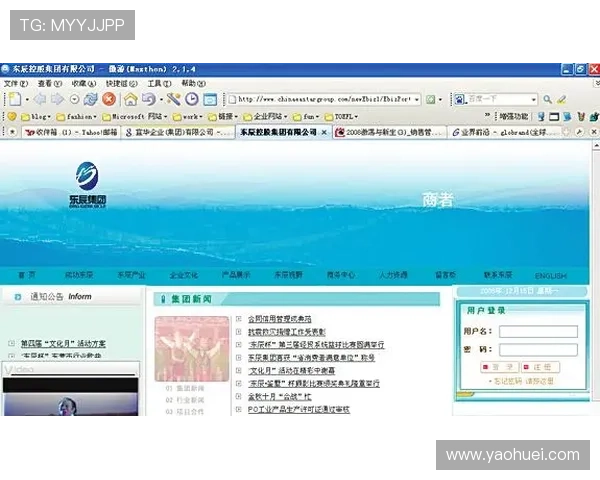Click the Undo closed tab icon
600x480 pixels.
[x=148, y=100]
